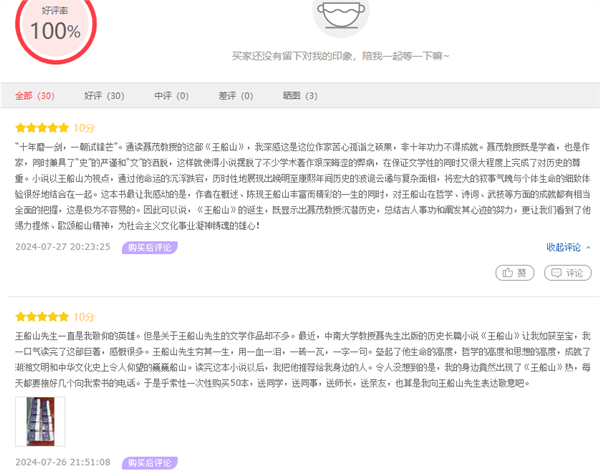600x473 pixels.
Task: Open the book photo thumbnail in second review
Action: pos(40,421)
